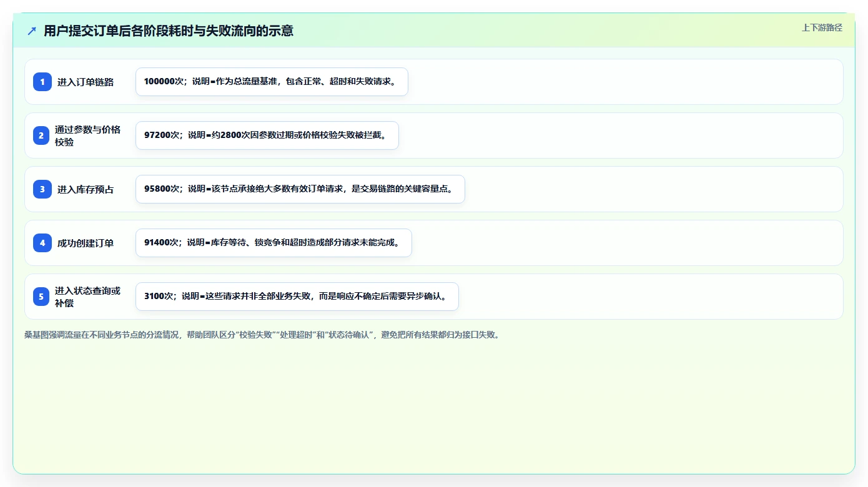This screenshot has width=868, height=487.
Task: Select the step 1 number badge
Action: [42, 82]
